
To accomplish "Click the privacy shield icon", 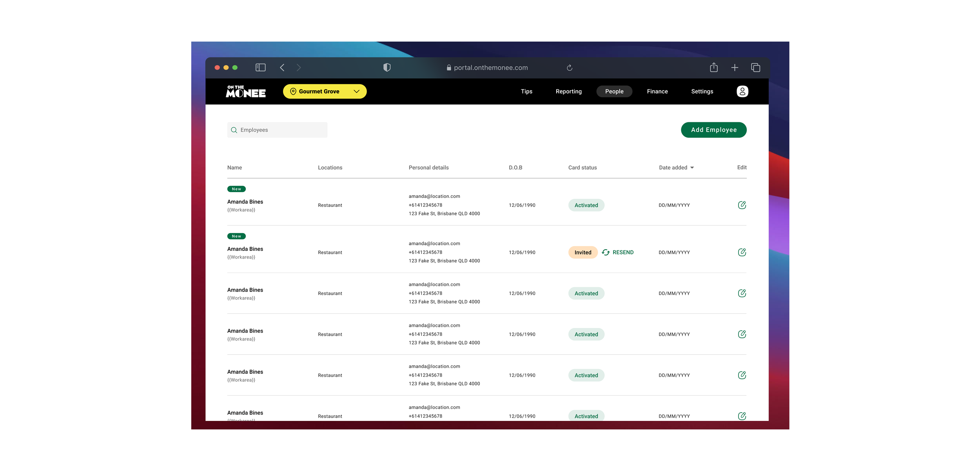I will (387, 67).
